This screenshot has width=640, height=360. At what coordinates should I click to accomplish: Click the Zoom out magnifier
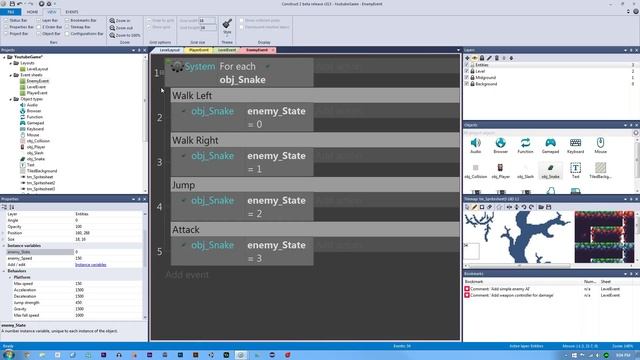(x=112, y=28)
